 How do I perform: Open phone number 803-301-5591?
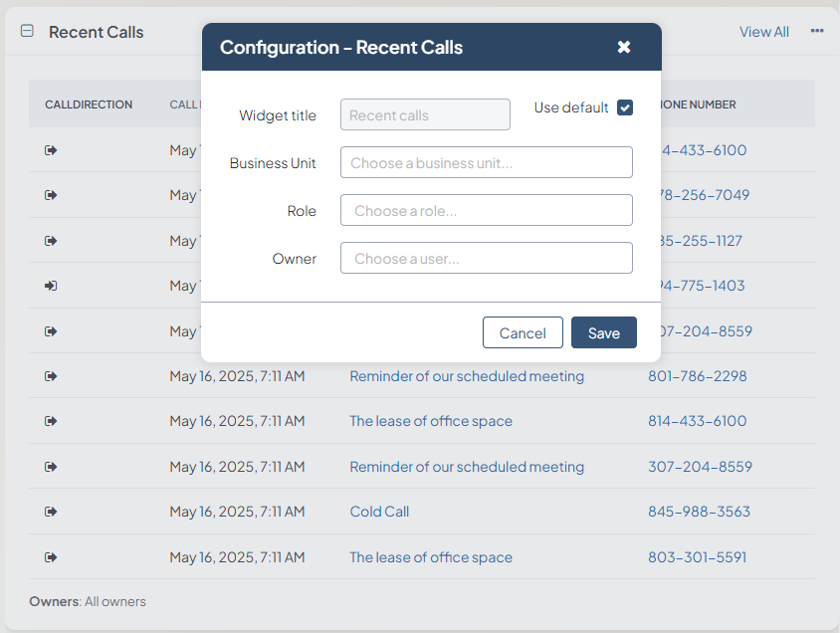697,557
